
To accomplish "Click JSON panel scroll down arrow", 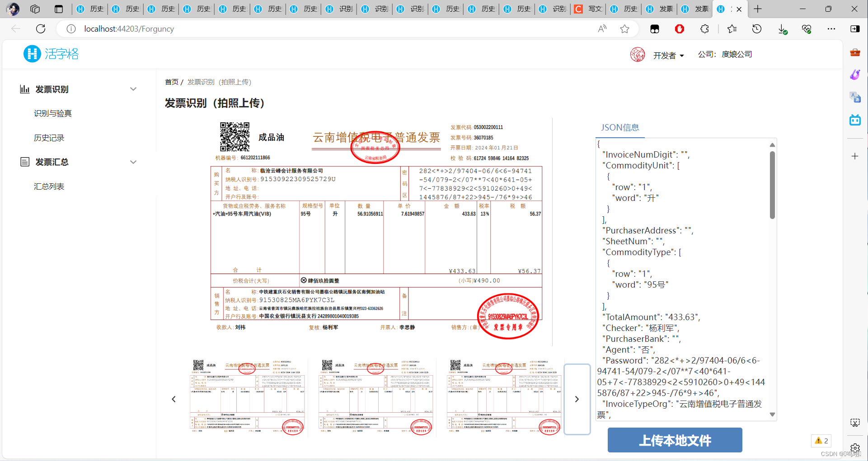I will (x=772, y=414).
